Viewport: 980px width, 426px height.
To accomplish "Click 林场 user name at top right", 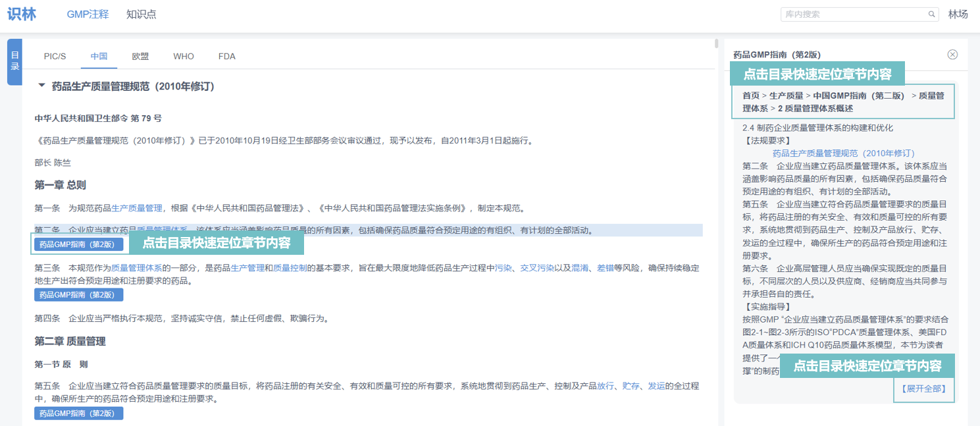I will pos(958,14).
